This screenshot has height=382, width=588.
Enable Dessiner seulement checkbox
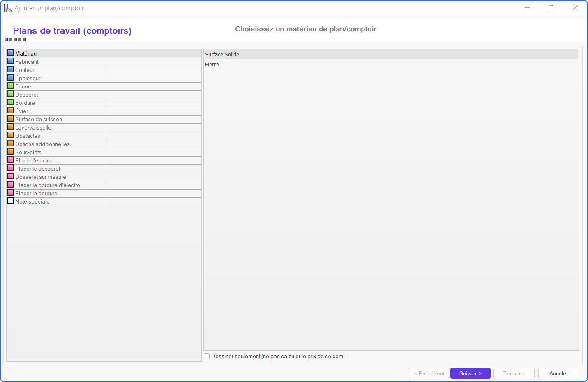coord(207,356)
